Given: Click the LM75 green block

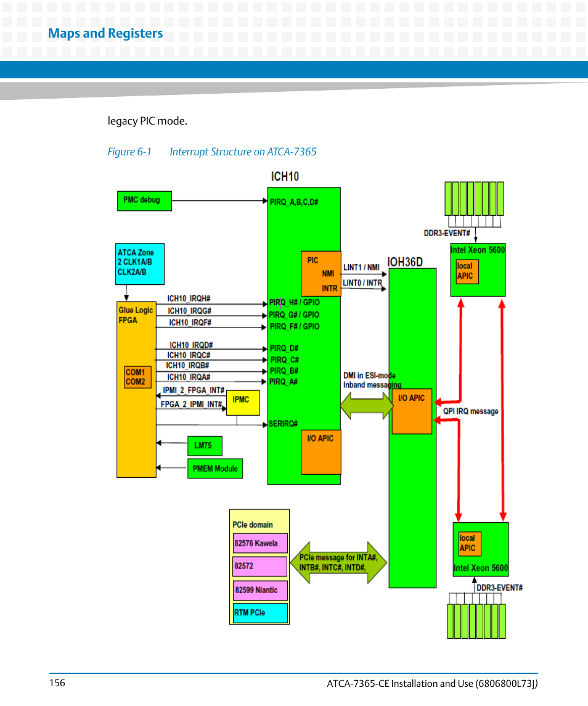Looking at the screenshot, I should coord(205,446).
